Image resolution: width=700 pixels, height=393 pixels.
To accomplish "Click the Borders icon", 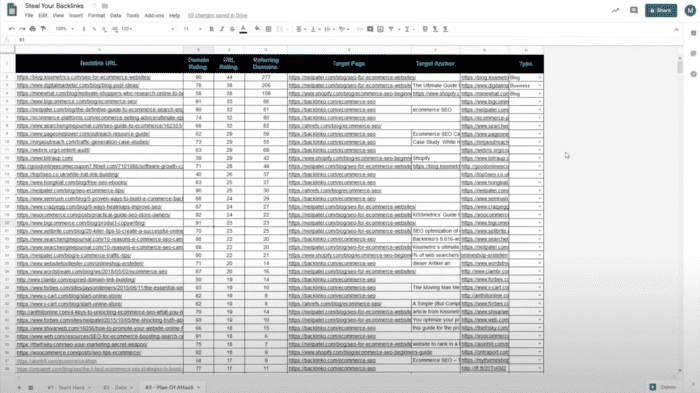I will (268, 29).
